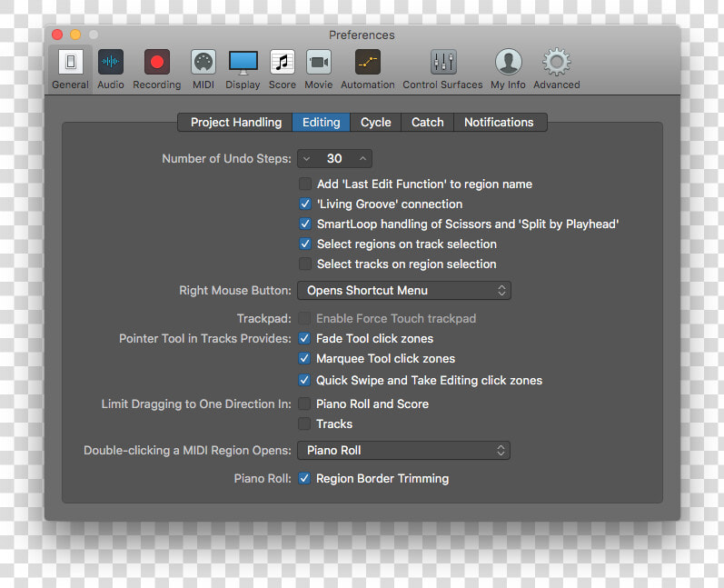The image size is (724, 588).
Task: Enable limit dragging in Piano Roll and Score
Action: (304, 404)
